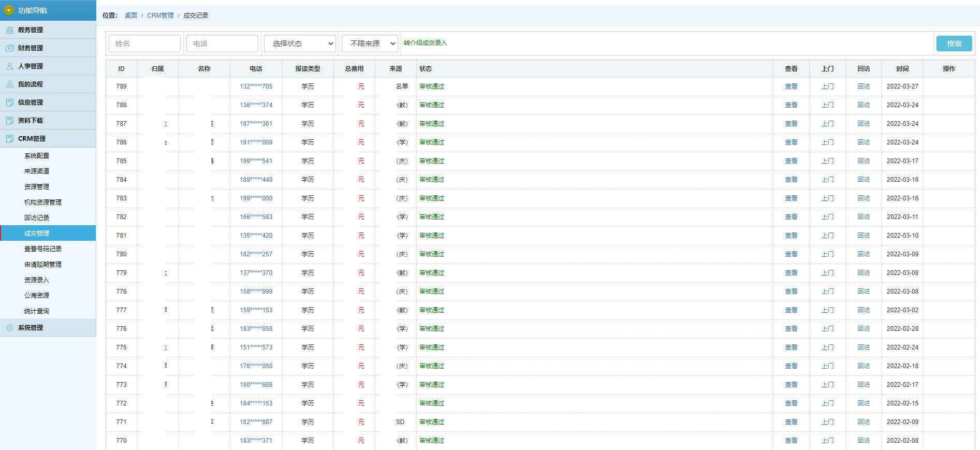Click the 搜索 button
This screenshot has width=980, height=450.
(954, 43)
